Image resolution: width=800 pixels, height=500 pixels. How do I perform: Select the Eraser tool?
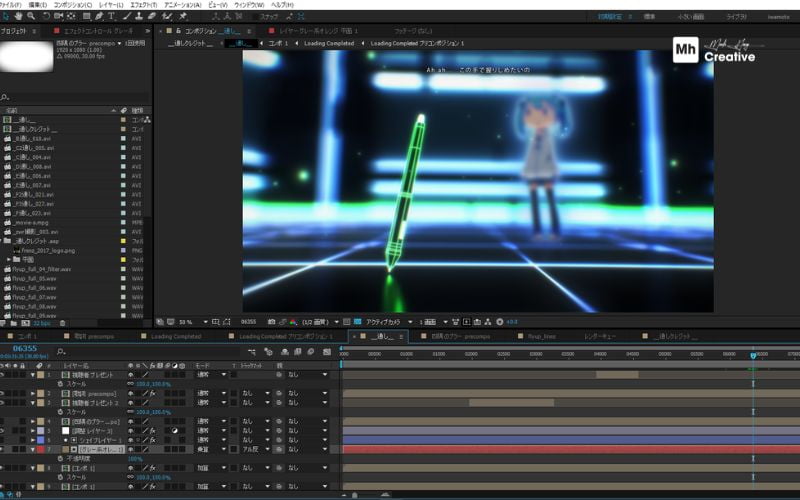click(152, 16)
